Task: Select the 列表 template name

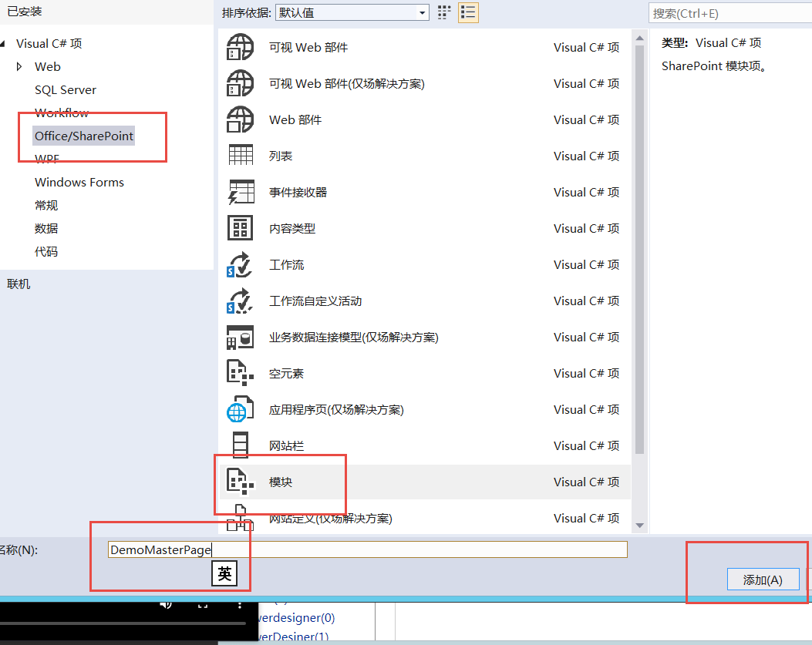Action: click(280, 156)
